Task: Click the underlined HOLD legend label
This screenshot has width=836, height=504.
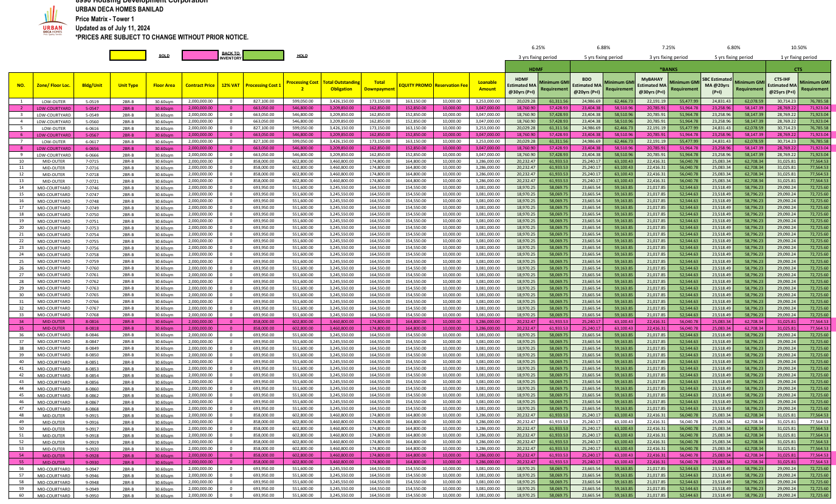Action: 302,56
